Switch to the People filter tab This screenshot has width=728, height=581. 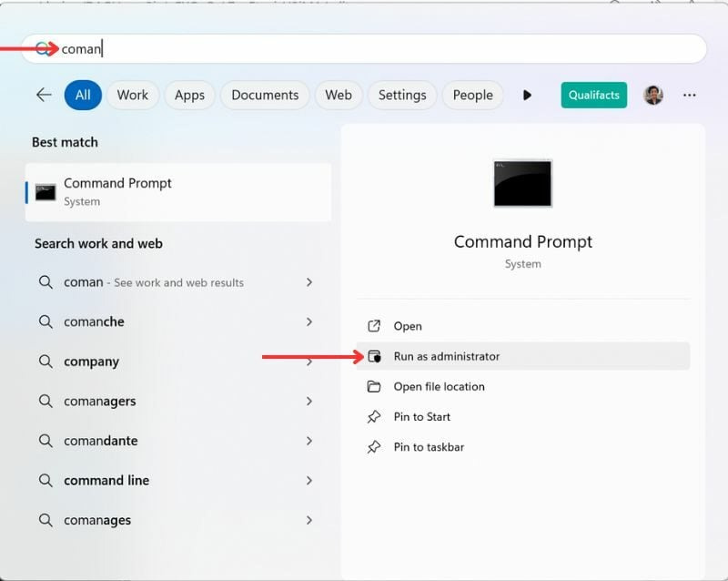pos(472,95)
